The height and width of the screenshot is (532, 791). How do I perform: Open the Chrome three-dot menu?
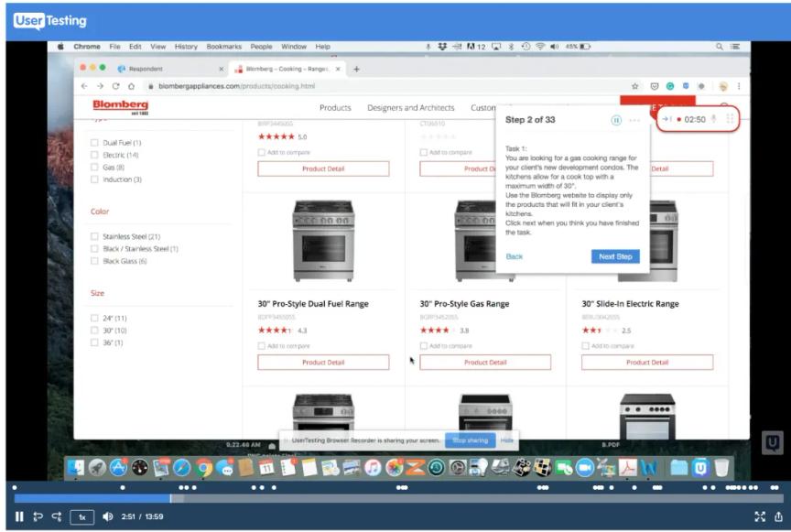739,86
